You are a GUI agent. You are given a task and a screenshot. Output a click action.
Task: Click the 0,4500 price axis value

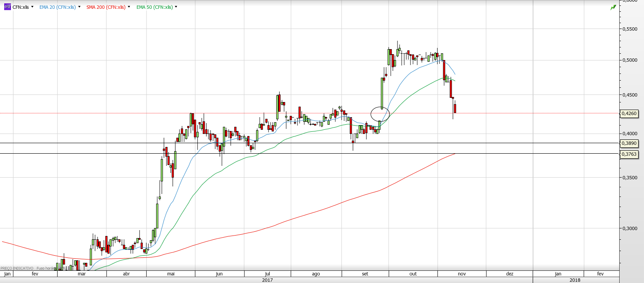click(x=629, y=94)
